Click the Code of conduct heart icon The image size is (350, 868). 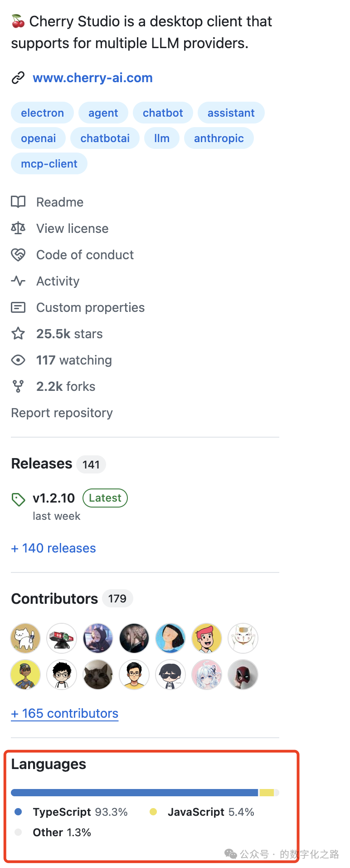[18, 255]
